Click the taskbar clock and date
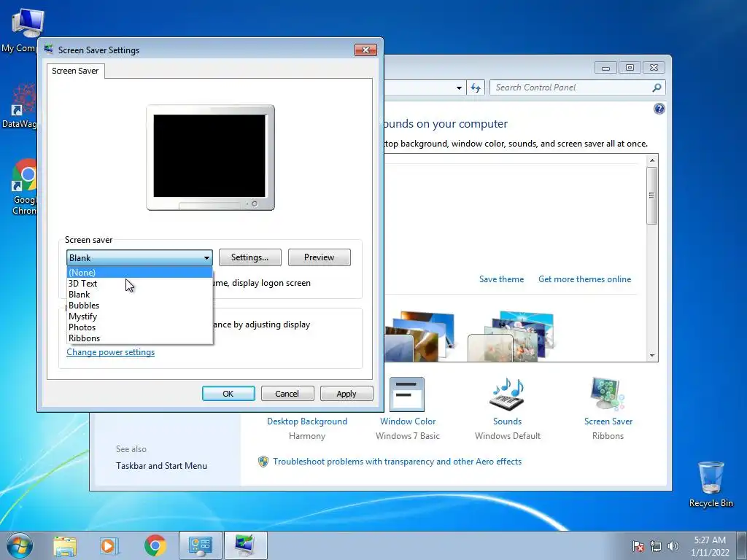This screenshot has width=747, height=560. [710, 546]
